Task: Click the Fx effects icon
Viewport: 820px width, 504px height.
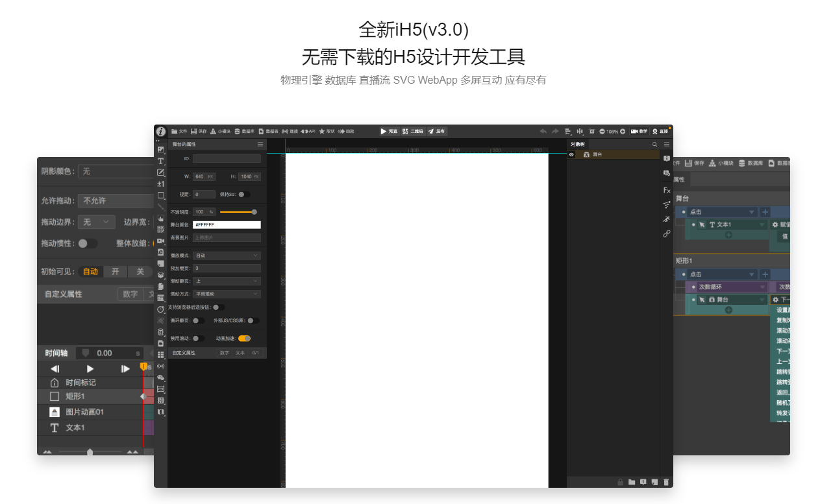Action: (666, 190)
